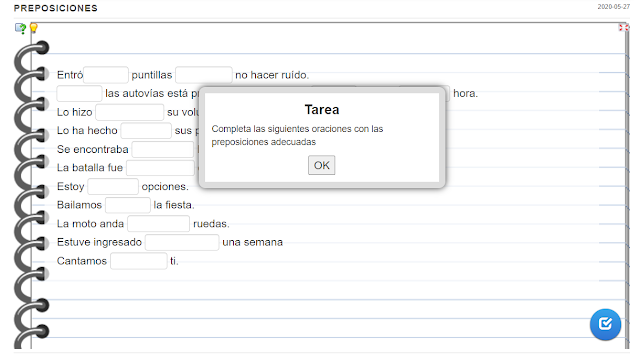Click the yellow lightbulb hint icon

pos(33,28)
